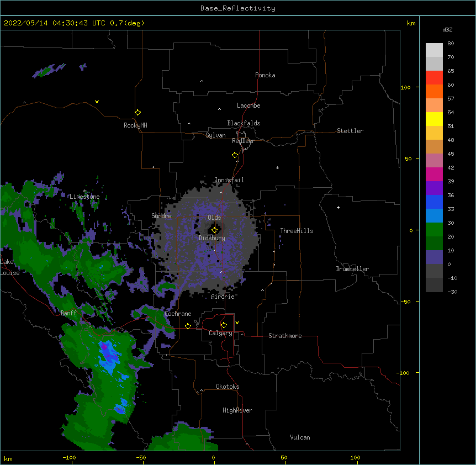Click the HighRiver label
Image resolution: width=476 pixels, height=465 pixels.
click(x=237, y=410)
